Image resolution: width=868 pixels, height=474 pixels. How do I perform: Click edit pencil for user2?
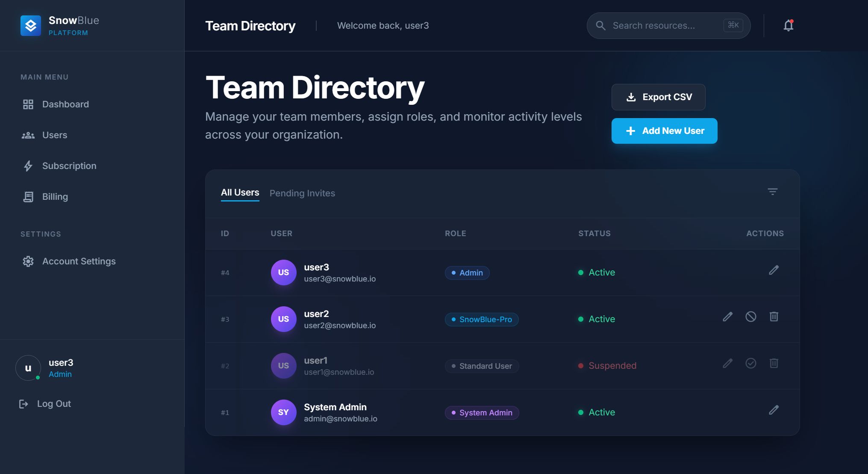pyautogui.click(x=727, y=317)
